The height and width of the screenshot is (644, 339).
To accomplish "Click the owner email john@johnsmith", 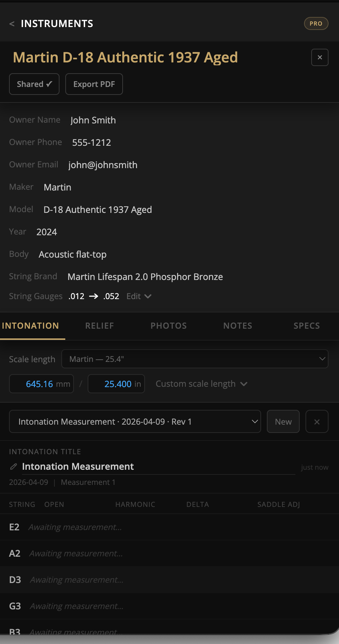I will (x=103, y=165).
